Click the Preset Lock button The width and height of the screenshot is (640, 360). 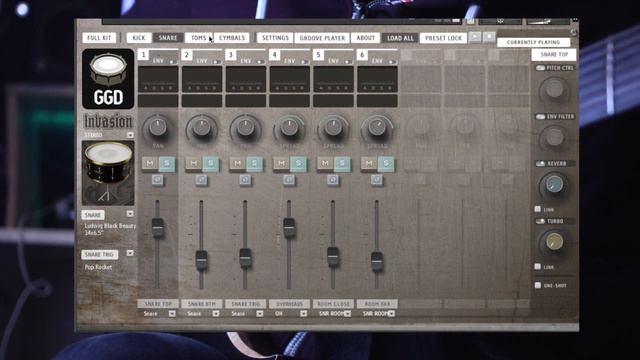tap(443, 38)
